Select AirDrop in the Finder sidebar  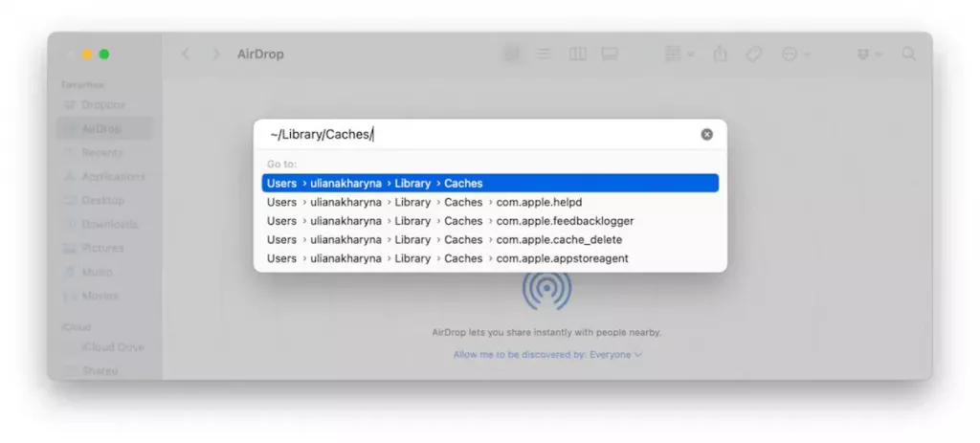click(x=103, y=129)
